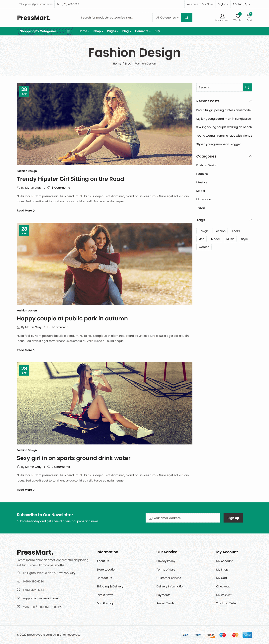Click the Sign Up newsletter button

[233, 518]
